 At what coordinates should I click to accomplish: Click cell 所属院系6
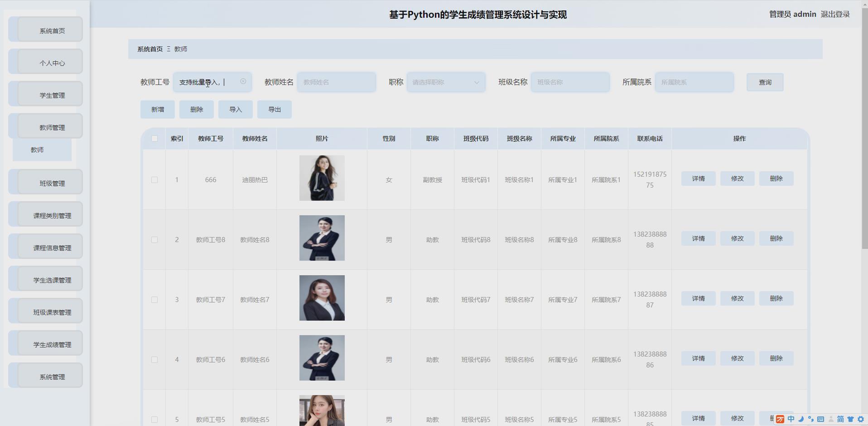tap(606, 360)
